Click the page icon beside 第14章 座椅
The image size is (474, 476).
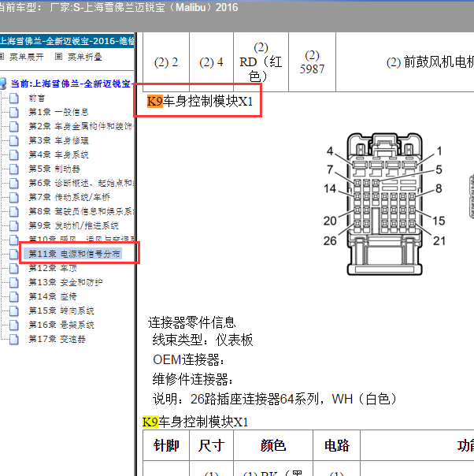(x=14, y=296)
